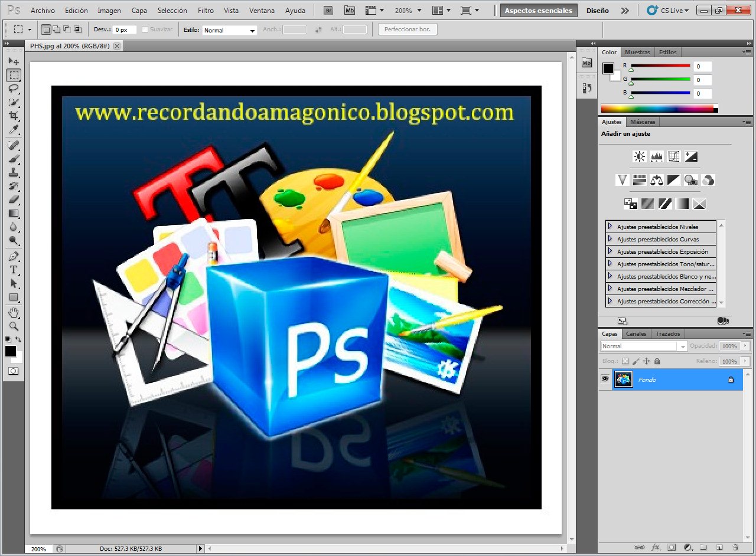This screenshot has width=756, height=556.
Task: Add a Gradient Map adjustment
Action: (x=683, y=204)
